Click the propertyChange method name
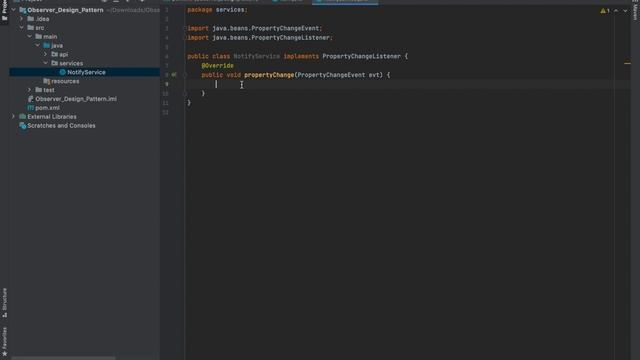 [269, 75]
